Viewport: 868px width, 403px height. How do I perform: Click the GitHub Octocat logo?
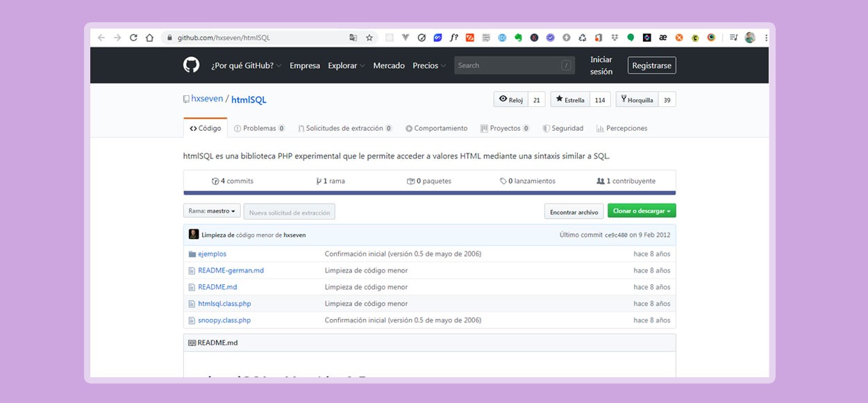(191, 65)
